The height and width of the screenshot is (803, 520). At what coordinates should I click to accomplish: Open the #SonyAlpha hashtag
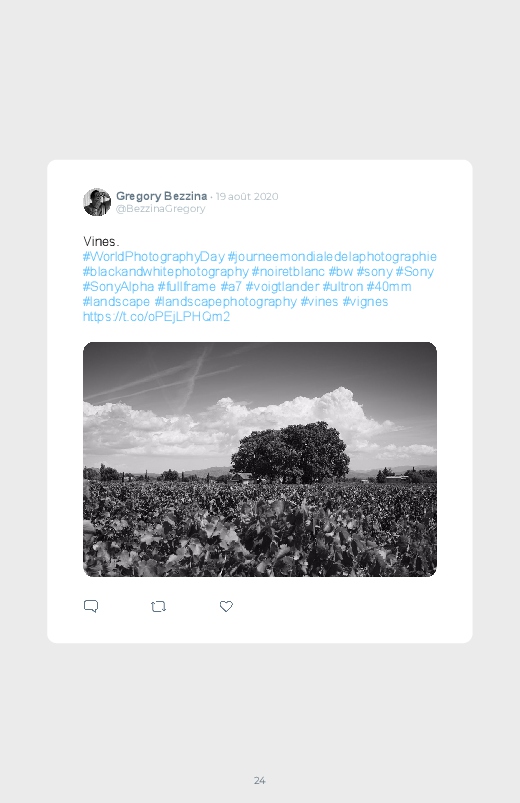118,286
